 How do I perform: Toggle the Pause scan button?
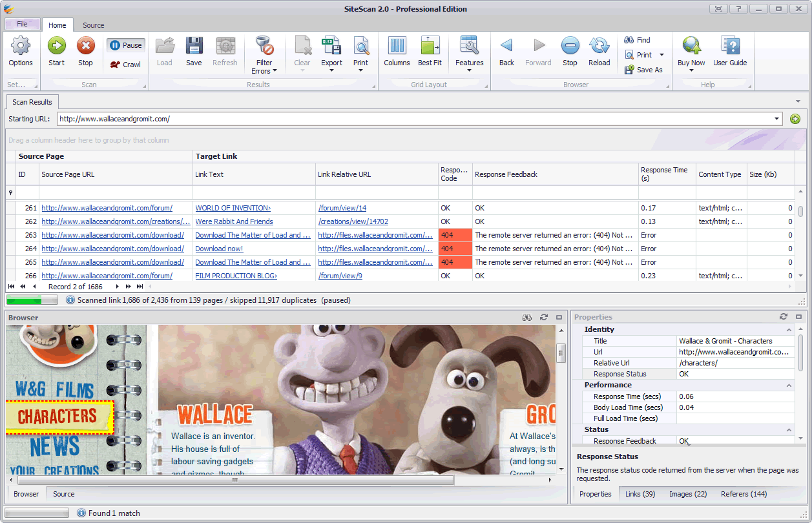pyautogui.click(x=125, y=45)
